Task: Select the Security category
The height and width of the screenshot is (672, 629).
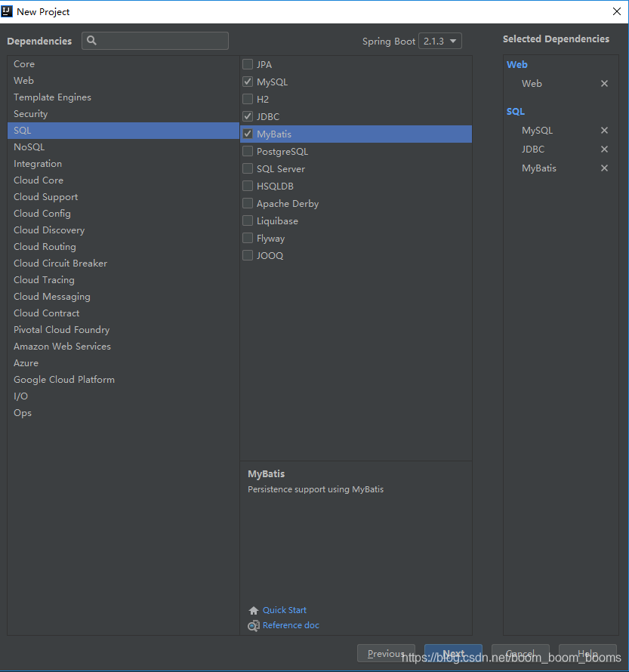Action: pyautogui.click(x=123, y=114)
